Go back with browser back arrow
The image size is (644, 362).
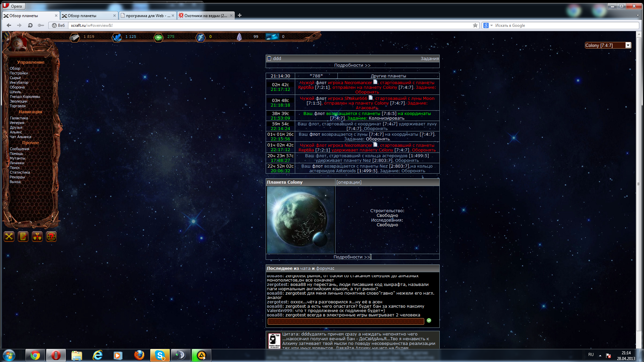(9, 25)
